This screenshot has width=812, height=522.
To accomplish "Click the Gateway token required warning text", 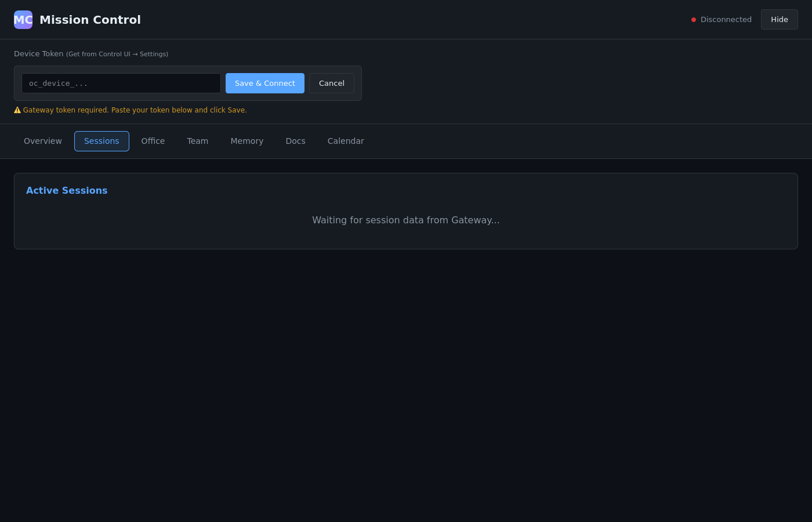I will tap(135, 110).
